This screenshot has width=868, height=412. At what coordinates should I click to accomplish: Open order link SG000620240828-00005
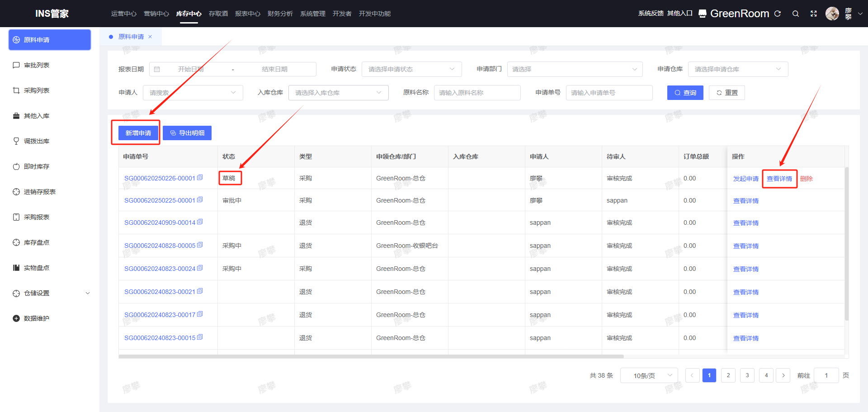point(160,246)
